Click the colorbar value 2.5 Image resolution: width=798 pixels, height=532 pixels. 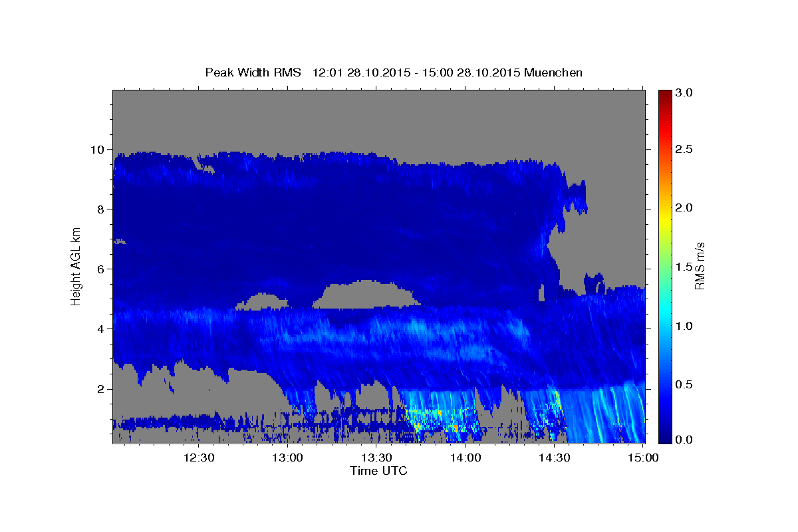point(685,150)
